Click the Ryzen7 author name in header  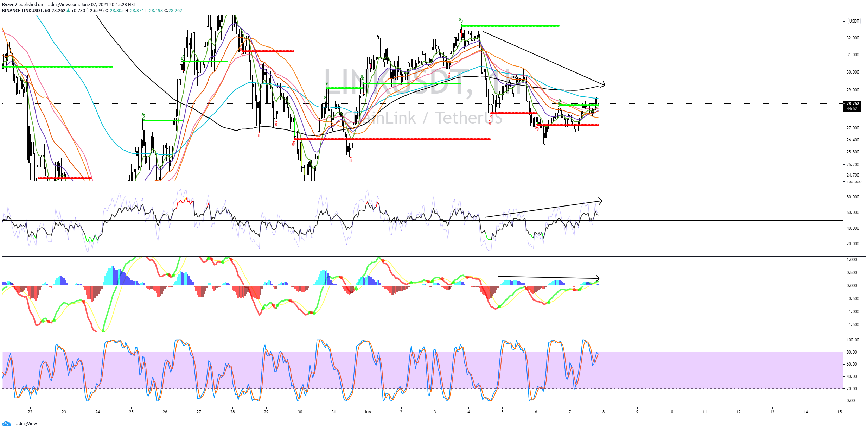tap(9, 5)
